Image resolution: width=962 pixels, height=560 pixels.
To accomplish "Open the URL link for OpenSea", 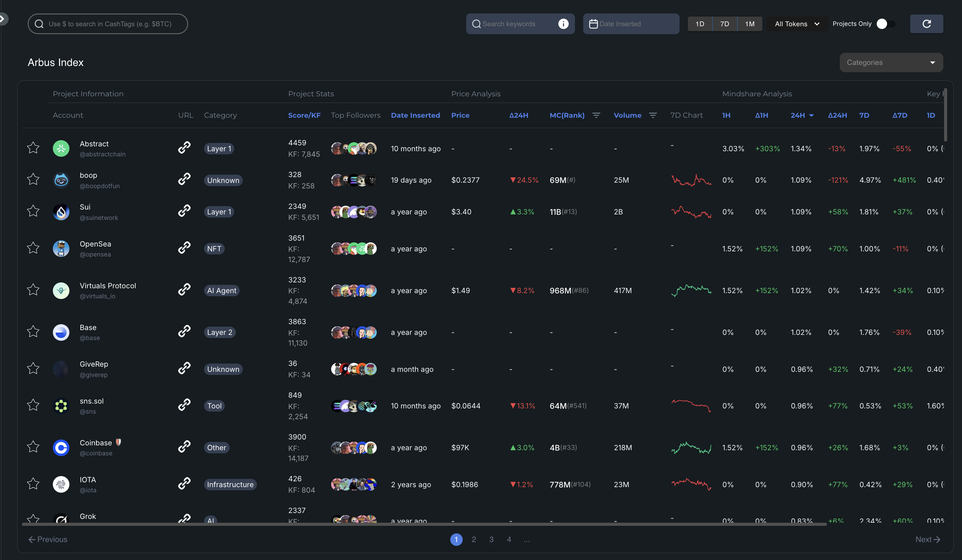I will pyautogui.click(x=184, y=248).
